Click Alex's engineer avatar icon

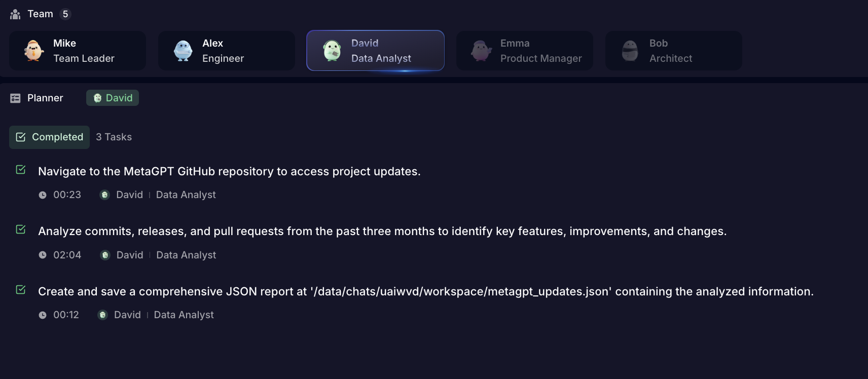coord(183,51)
